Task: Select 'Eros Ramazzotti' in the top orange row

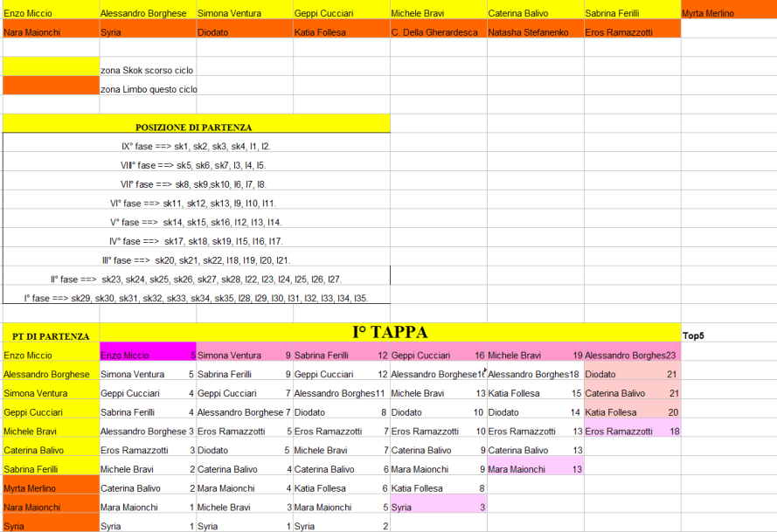Action: (632, 32)
